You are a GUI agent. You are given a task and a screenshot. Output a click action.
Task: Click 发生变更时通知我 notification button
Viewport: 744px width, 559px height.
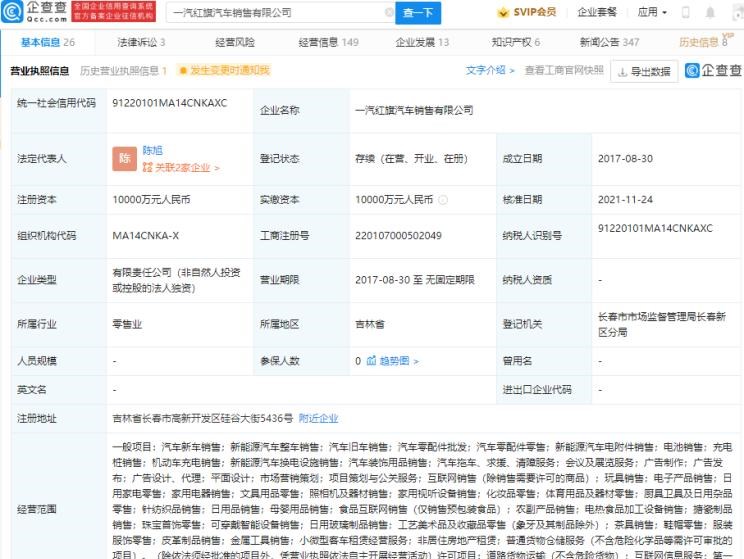tap(223, 71)
